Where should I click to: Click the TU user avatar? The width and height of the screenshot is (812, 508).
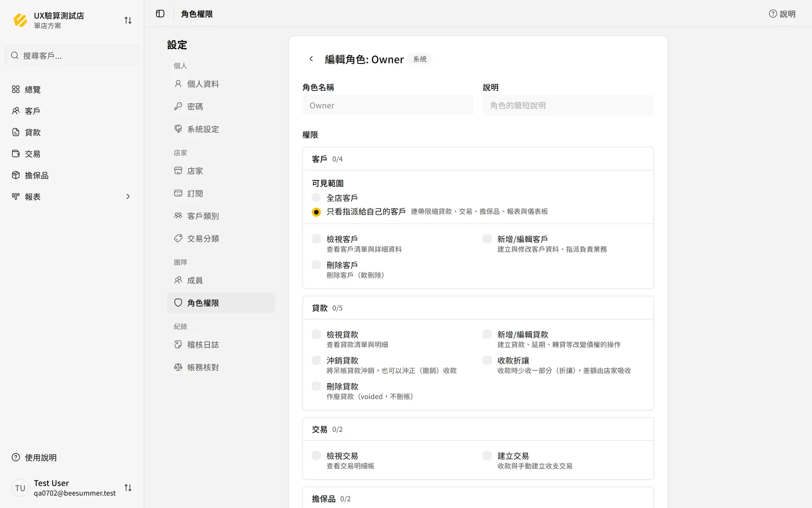click(x=20, y=488)
